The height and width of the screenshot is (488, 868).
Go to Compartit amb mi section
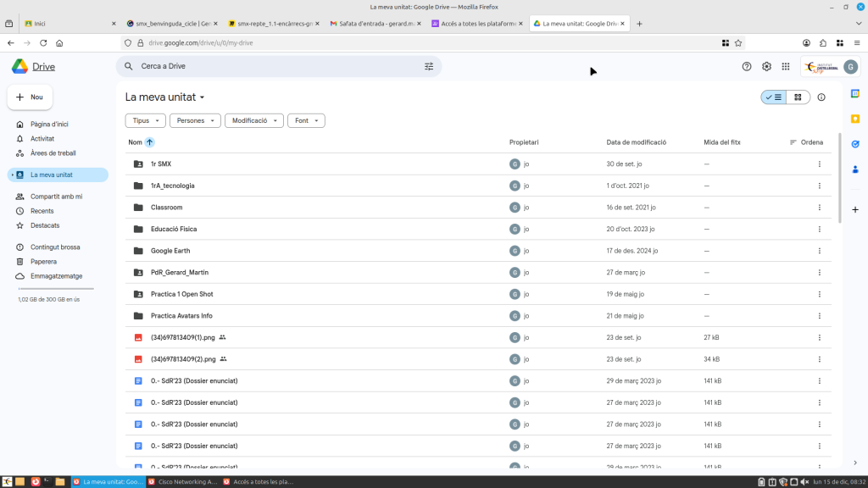(x=56, y=197)
